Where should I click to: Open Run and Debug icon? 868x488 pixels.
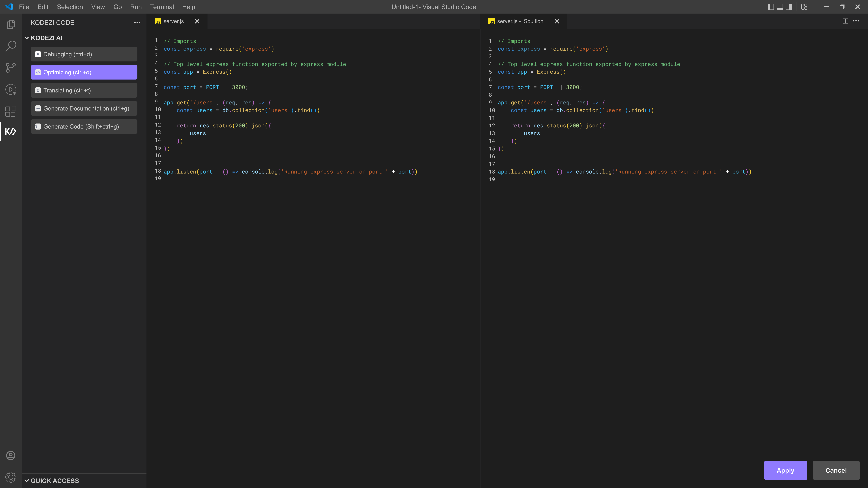(11, 90)
